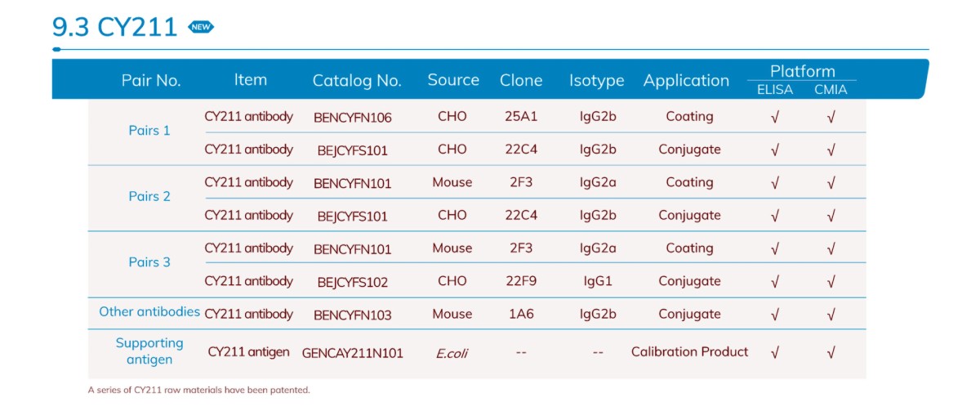Click the ELISA checkmark in CY211 antigen row
This screenshot has width=980, height=411.
[775, 353]
